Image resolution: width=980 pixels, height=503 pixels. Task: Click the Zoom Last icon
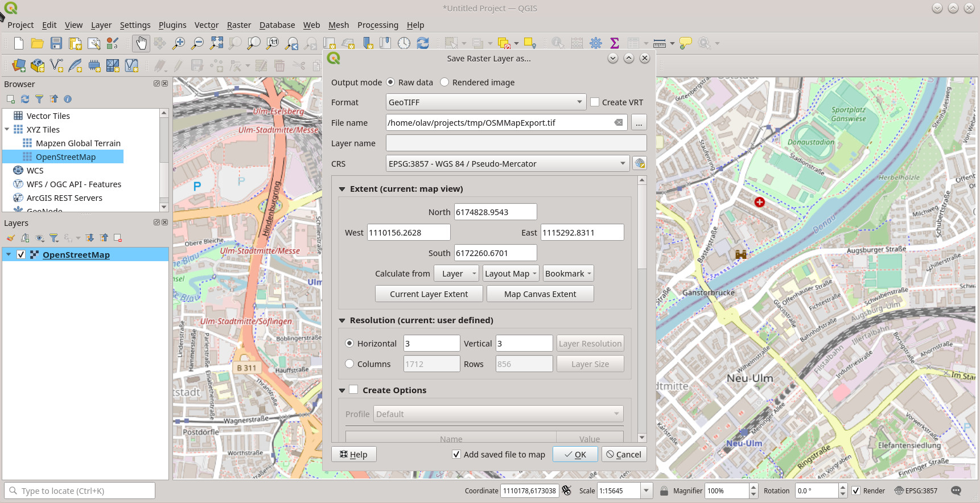(x=292, y=43)
